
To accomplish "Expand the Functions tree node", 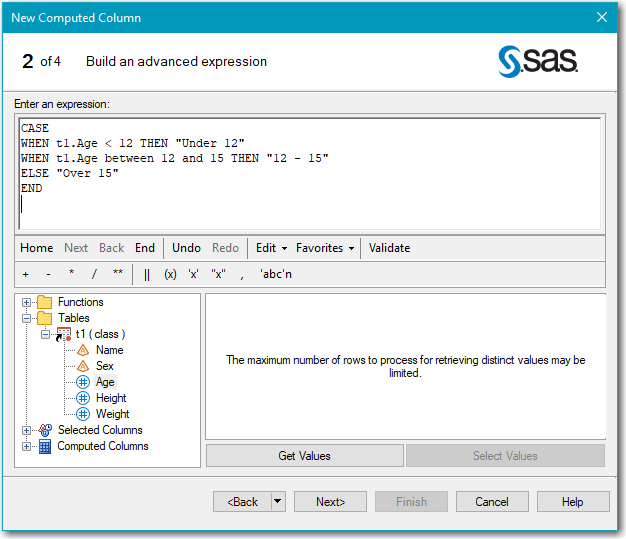I will (x=27, y=302).
